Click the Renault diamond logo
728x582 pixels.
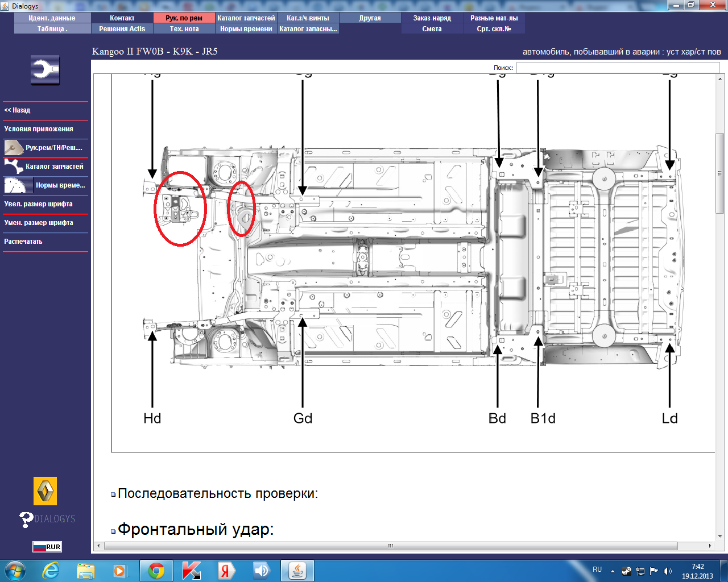tap(45, 490)
